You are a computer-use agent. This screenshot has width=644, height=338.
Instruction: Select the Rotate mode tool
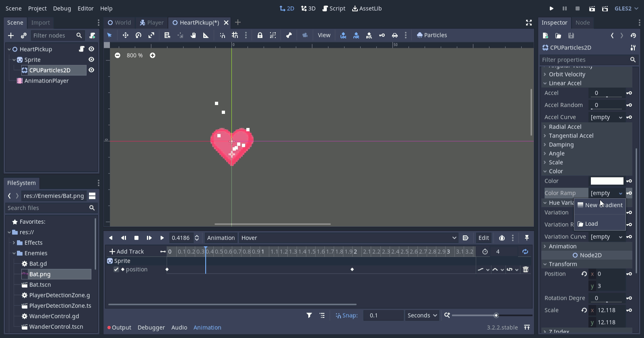tap(138, 35)
